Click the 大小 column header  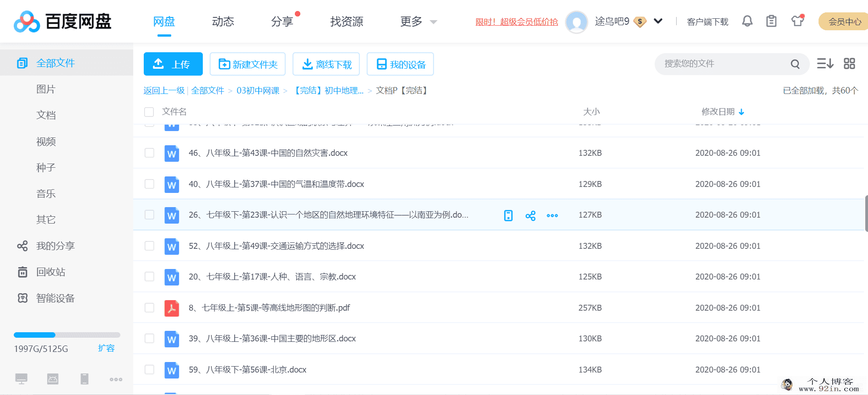tap(591, 112)
